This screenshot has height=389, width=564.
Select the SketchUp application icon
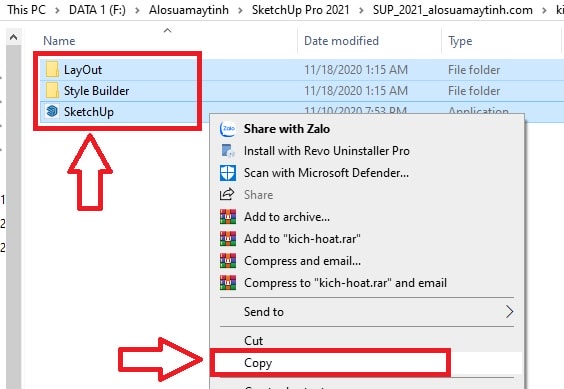tap(52, 111)
